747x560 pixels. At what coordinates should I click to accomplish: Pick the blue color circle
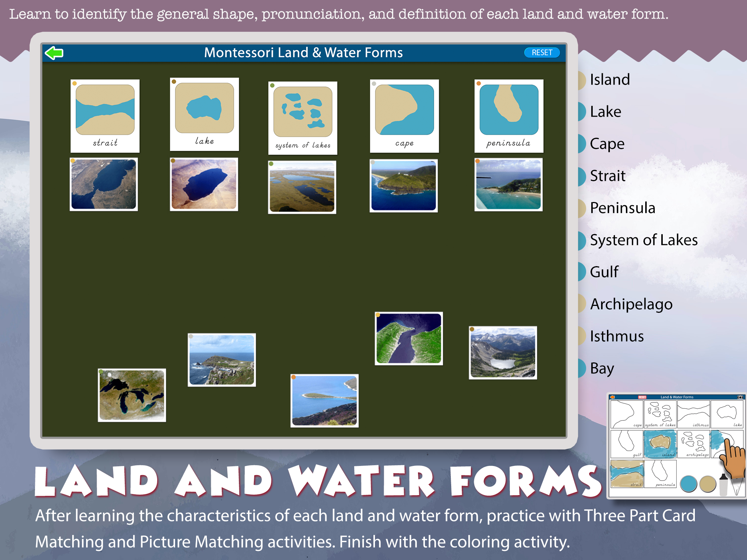[x=689, y=484]
